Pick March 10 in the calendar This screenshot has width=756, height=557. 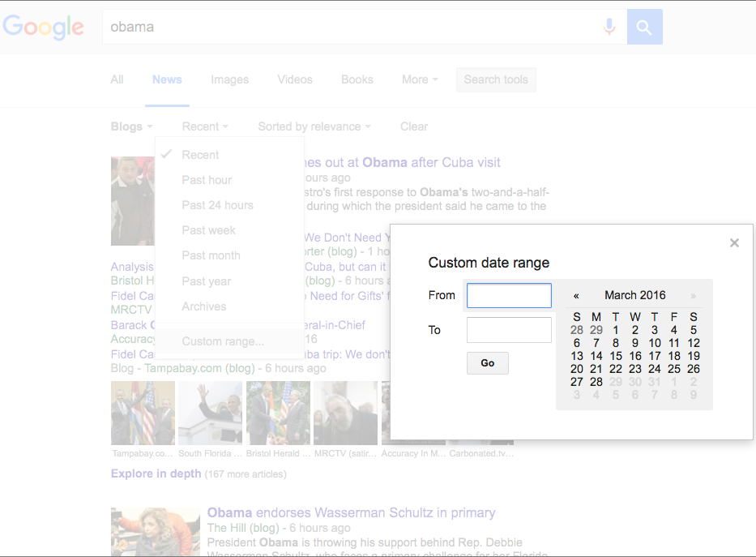[655, 344]
